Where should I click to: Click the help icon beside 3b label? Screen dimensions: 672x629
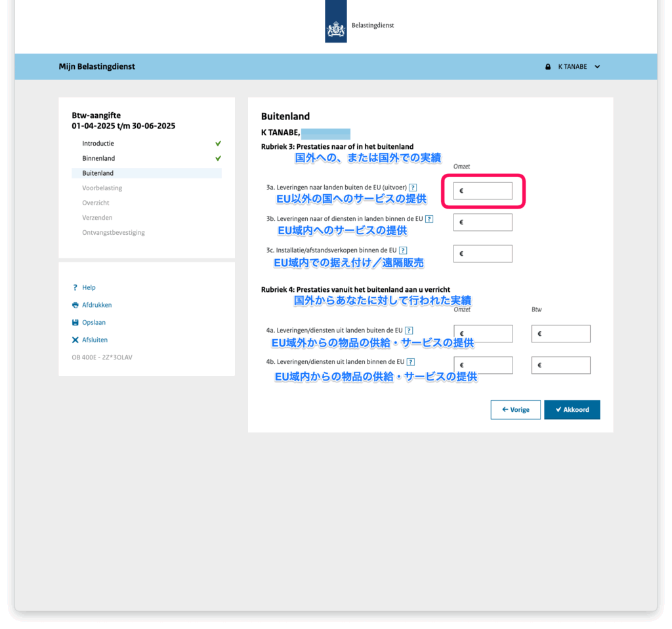(429, 219)
